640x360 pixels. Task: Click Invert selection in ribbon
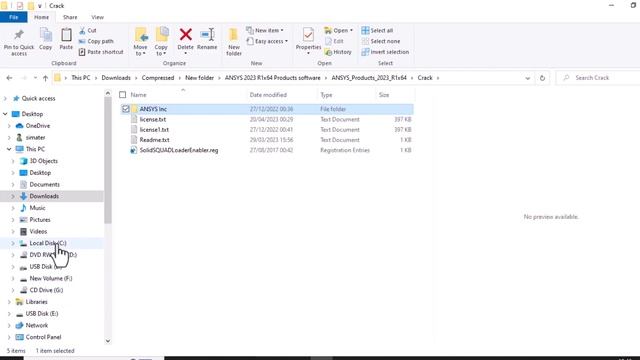(x=385, y=52)
